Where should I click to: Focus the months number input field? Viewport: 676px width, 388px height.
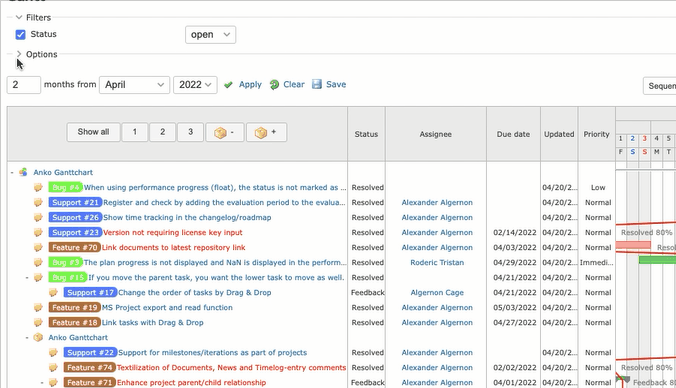coord(24,85)
